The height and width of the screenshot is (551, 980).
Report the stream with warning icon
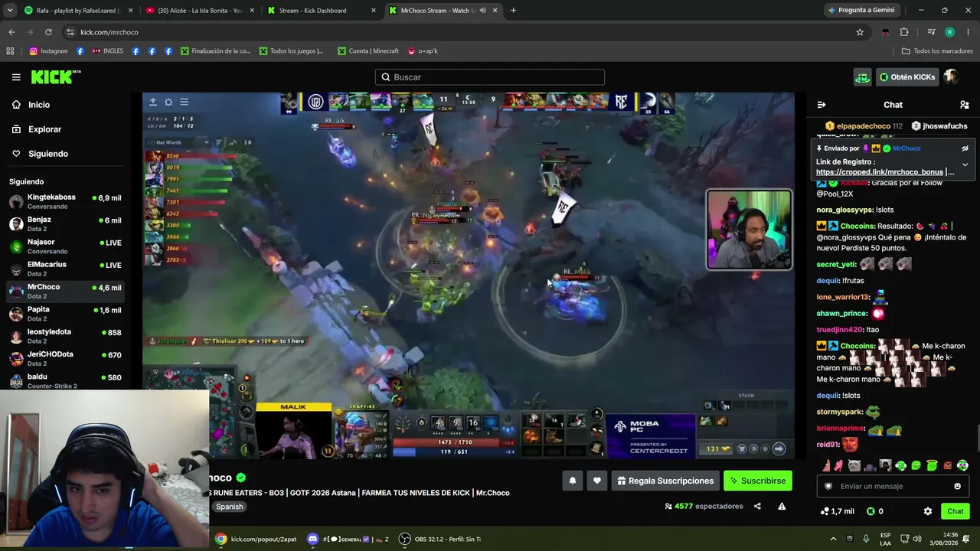point(782,506)
